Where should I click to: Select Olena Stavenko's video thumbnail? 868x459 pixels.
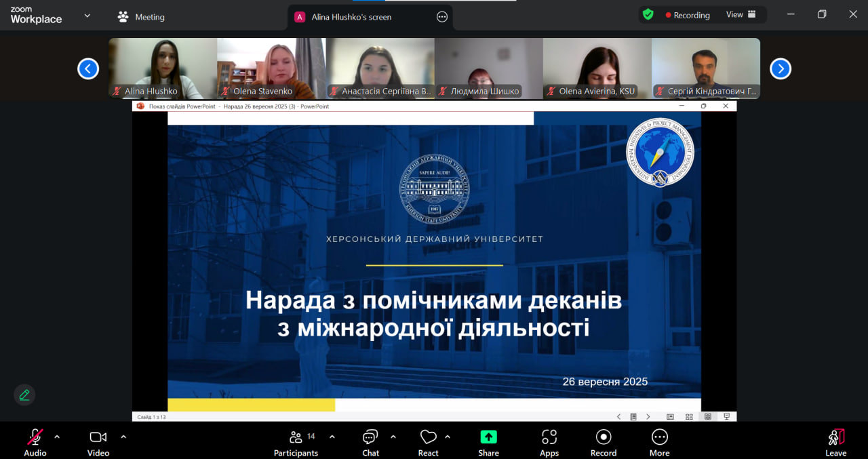271,68
